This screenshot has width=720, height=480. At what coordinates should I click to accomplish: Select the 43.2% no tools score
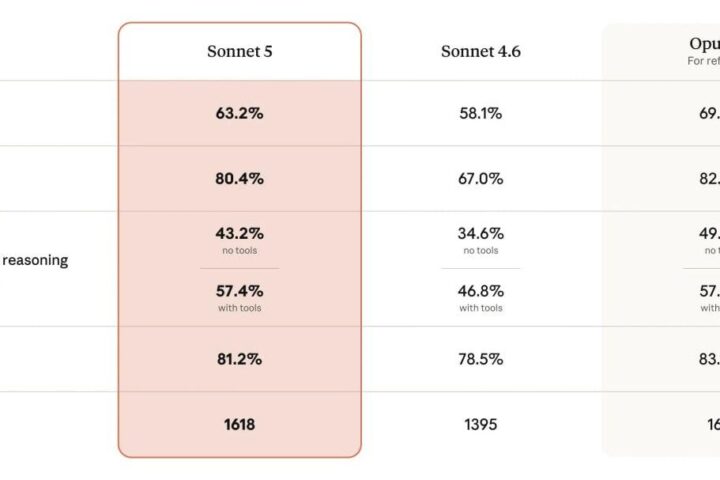(x=240, y=233)
